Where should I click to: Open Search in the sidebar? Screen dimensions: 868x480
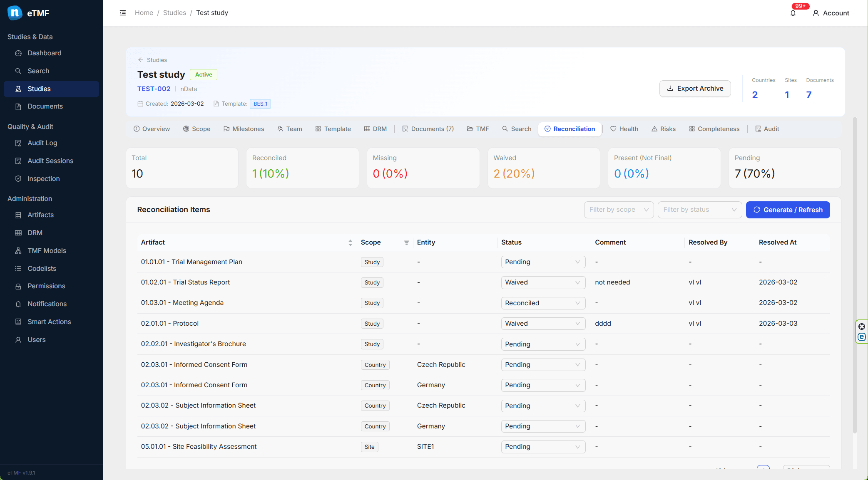pos(51,71)
